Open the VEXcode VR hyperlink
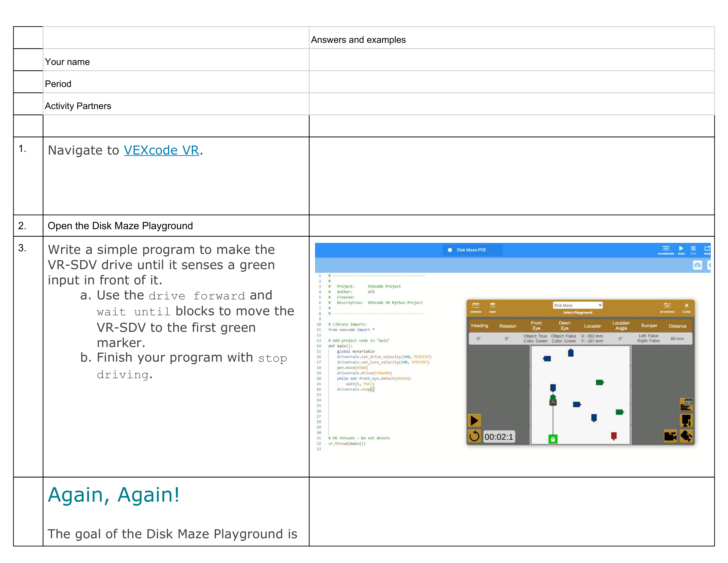 (x=161, y=150)
